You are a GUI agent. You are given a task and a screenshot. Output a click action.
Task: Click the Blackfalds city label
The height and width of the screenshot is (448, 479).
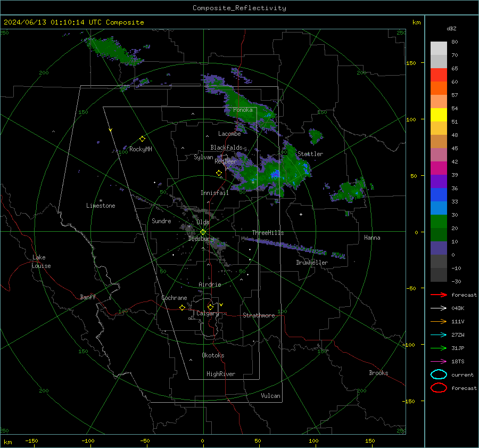tap(226, 148)
